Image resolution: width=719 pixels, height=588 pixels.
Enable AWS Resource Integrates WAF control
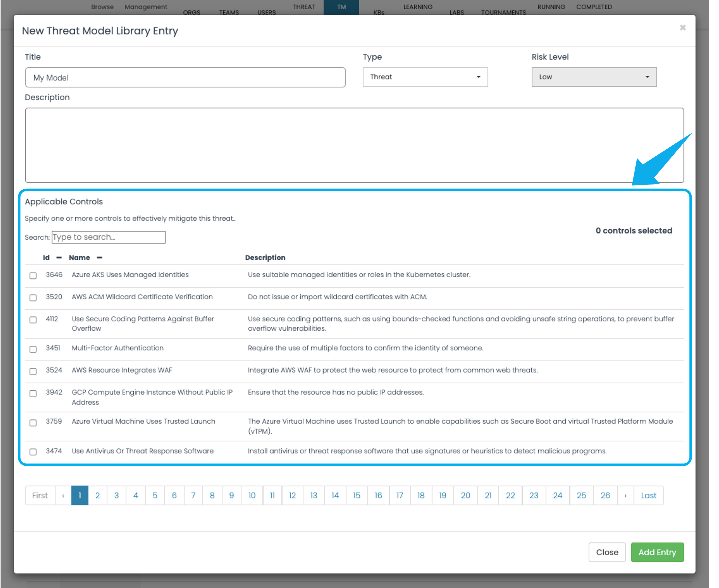click(33, 371)
